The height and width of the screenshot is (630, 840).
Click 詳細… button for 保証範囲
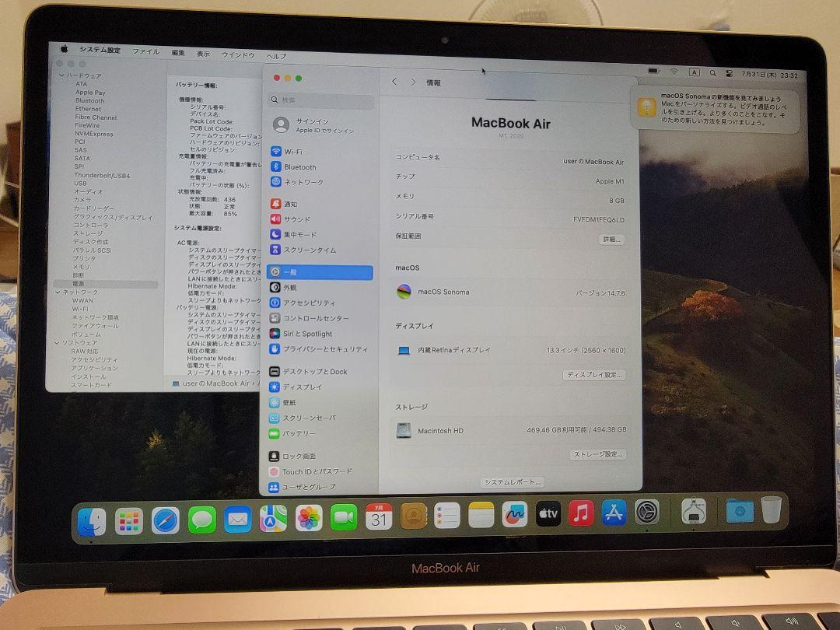[612, 240]
